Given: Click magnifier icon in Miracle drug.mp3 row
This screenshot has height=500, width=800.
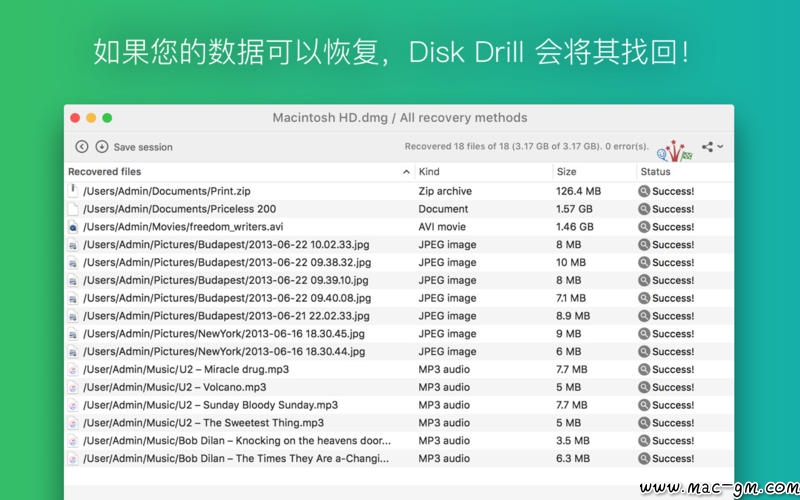Looking at the screenshot, I should (x=644, y=369).
